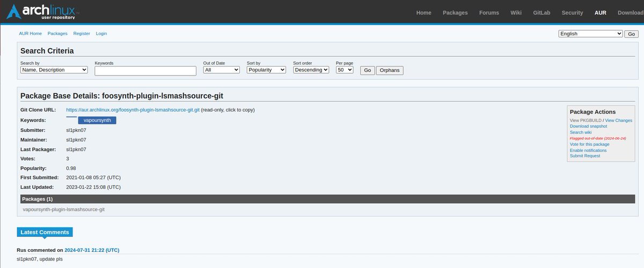644x268 pixels.
Task: Open the Wiki navigation link
Action: (x=516, y=12)
